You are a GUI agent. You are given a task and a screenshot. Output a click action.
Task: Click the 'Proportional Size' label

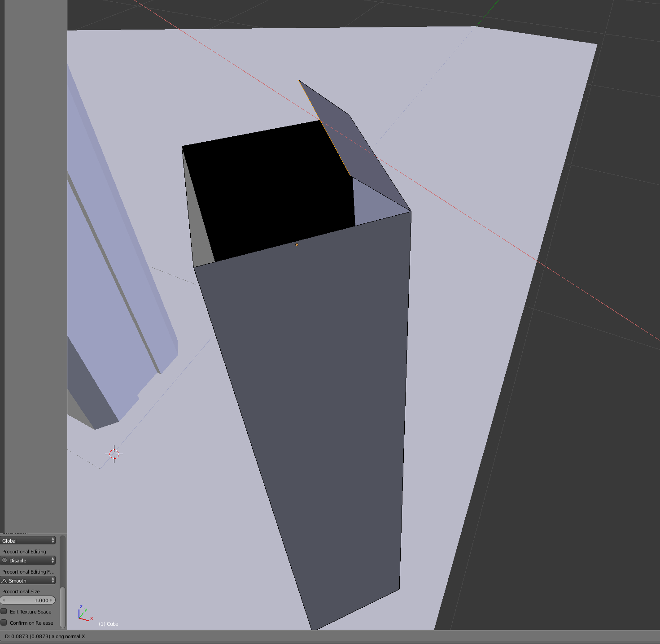[21, 592]
